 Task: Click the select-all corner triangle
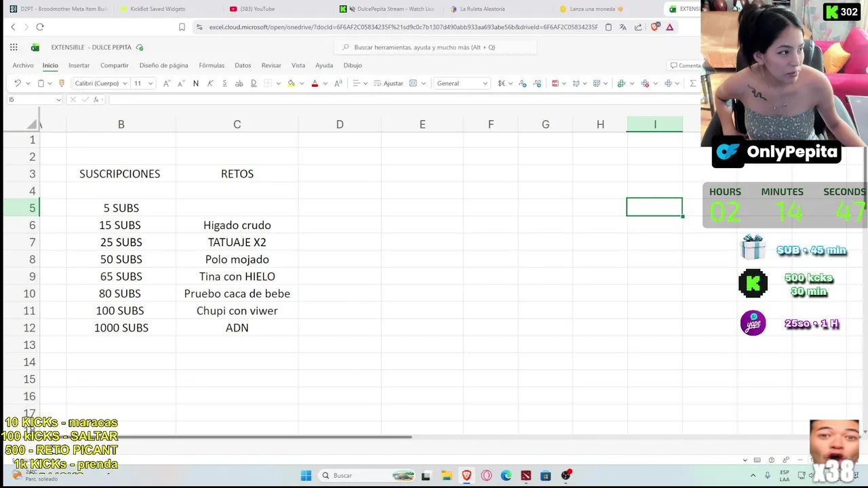(33, 125)
